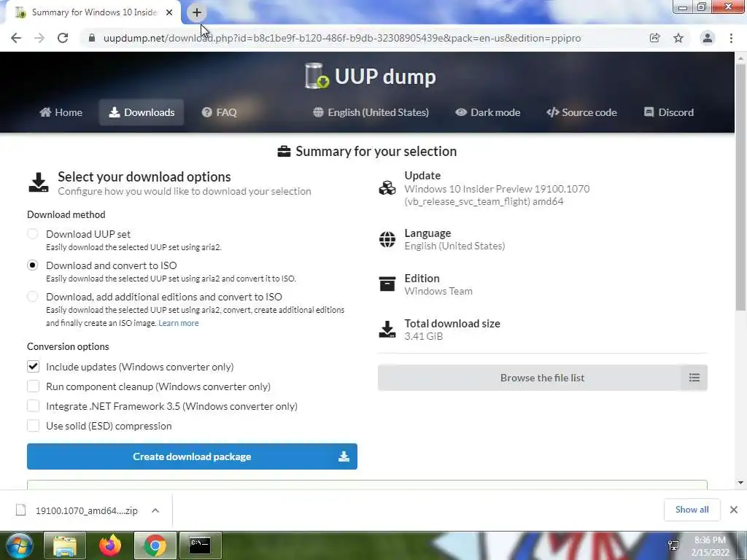Click the Conversion options label

[x=68, y=346]
